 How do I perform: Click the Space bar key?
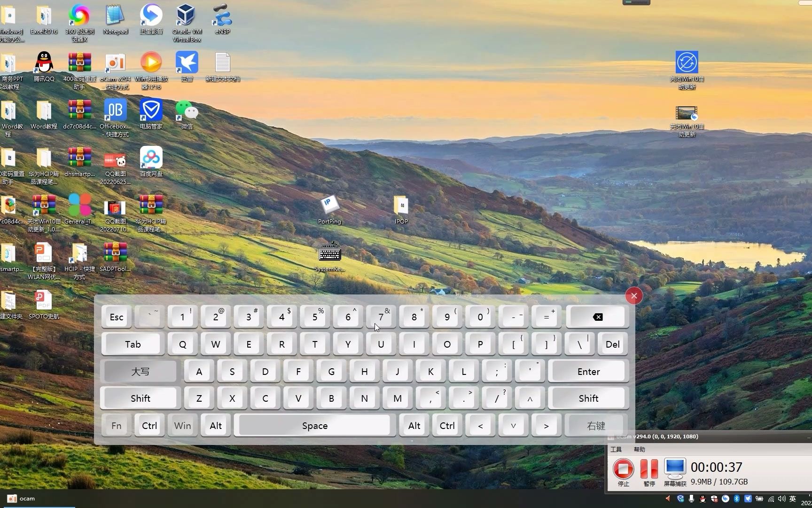point(315,426)
